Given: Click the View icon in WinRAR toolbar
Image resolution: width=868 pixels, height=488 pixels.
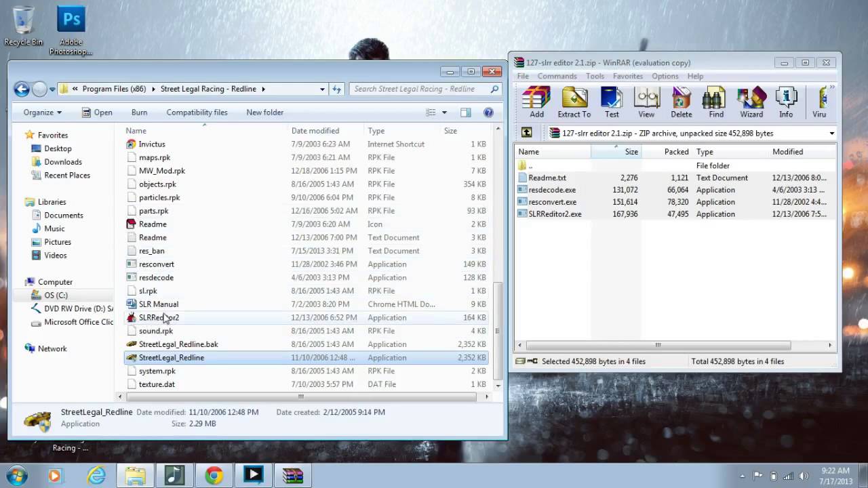Looking at the screenshot, I should 646,103.
